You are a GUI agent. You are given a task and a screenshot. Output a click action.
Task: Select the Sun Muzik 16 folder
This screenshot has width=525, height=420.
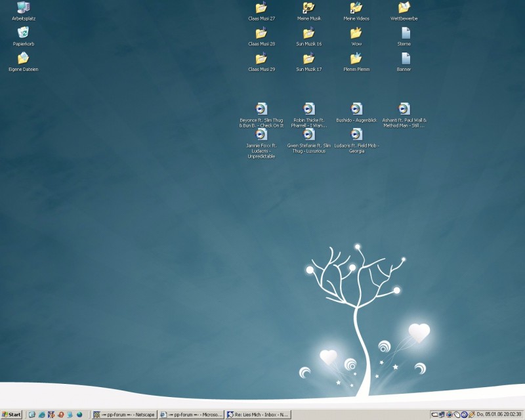pos(308,33)
